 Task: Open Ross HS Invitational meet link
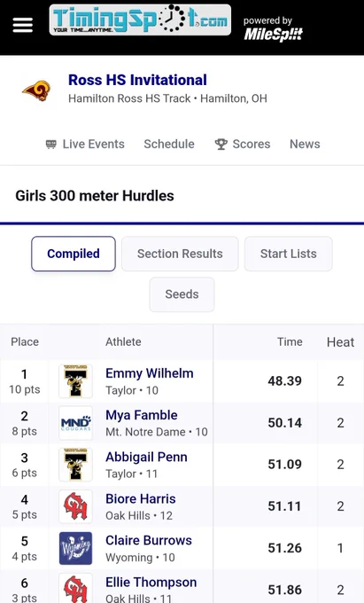click(137, 80)
